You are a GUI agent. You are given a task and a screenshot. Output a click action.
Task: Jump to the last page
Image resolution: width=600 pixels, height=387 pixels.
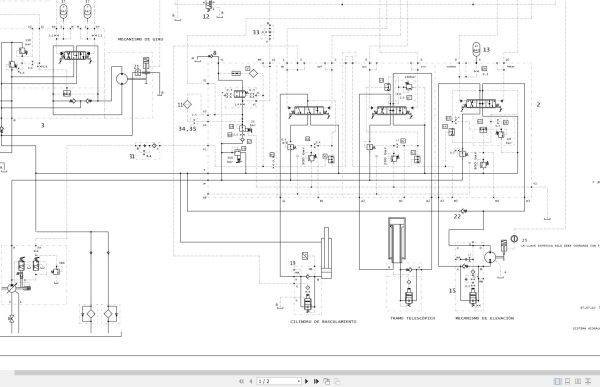point(316,381)
